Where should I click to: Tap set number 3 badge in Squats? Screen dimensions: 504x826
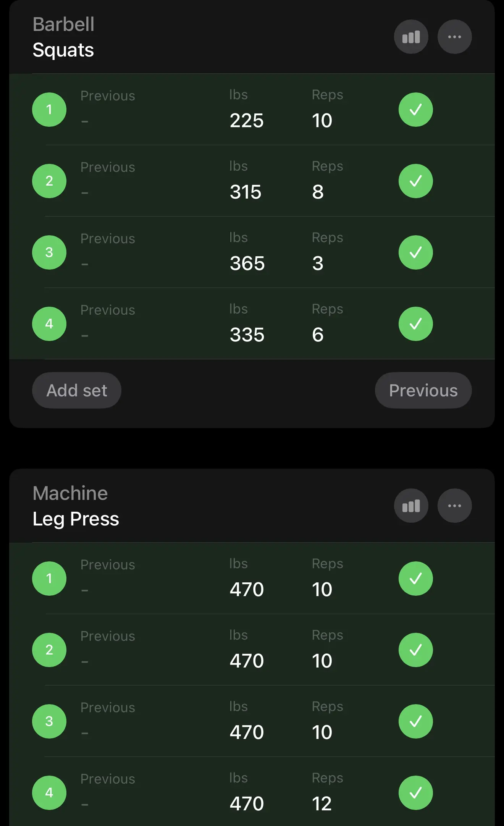(49, 252)
